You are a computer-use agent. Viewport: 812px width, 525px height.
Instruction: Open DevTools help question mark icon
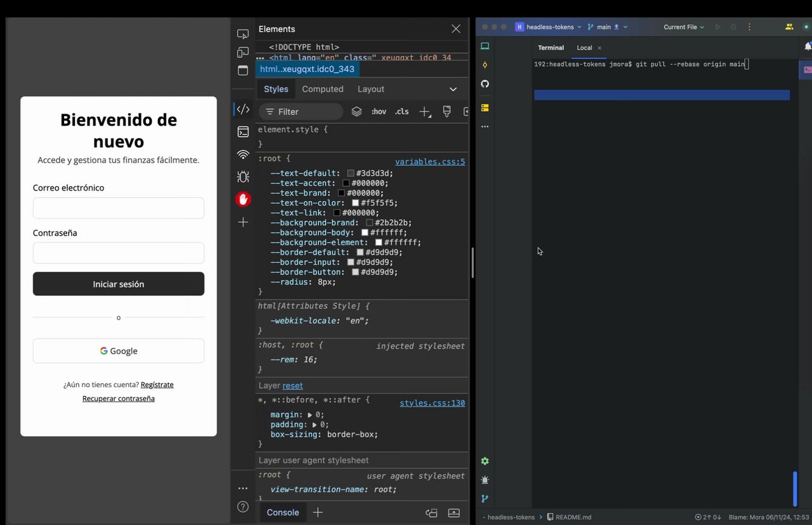click(242, 507)
